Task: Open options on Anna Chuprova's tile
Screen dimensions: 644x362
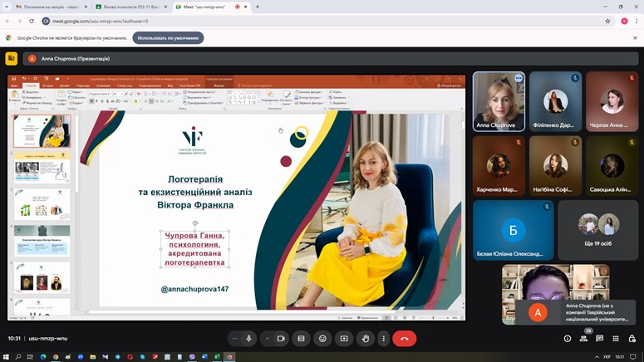Action: [x=519, y=77]
